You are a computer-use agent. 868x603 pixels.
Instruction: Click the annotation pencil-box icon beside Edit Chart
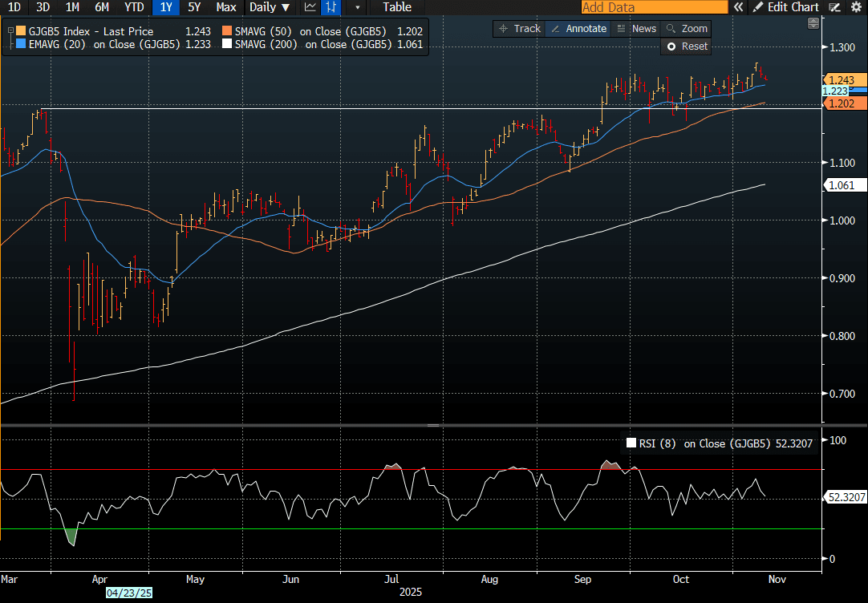click(835, 7)
